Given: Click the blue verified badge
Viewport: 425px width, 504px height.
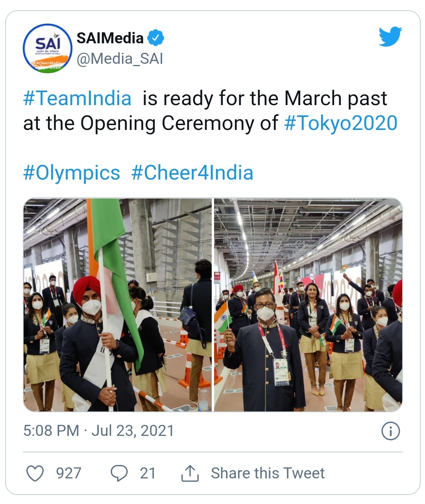Looking at the screenshot, I should pos(156,38).
